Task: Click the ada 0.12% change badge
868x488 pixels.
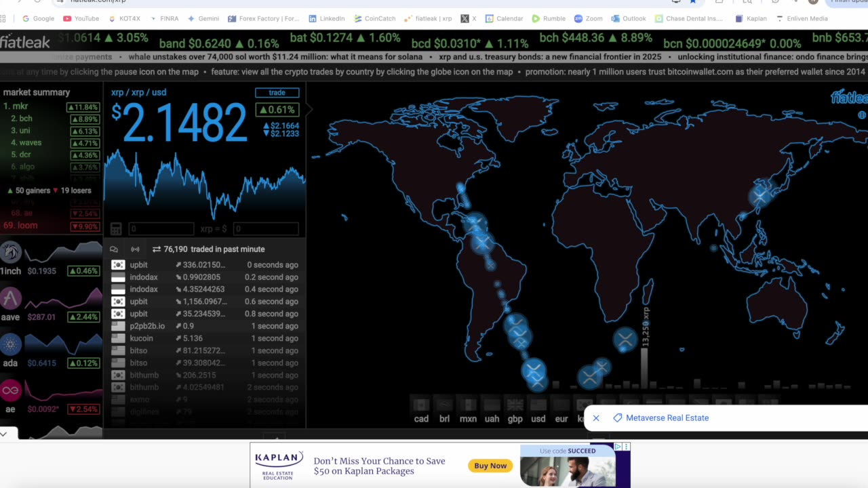Action: [83, 363]
